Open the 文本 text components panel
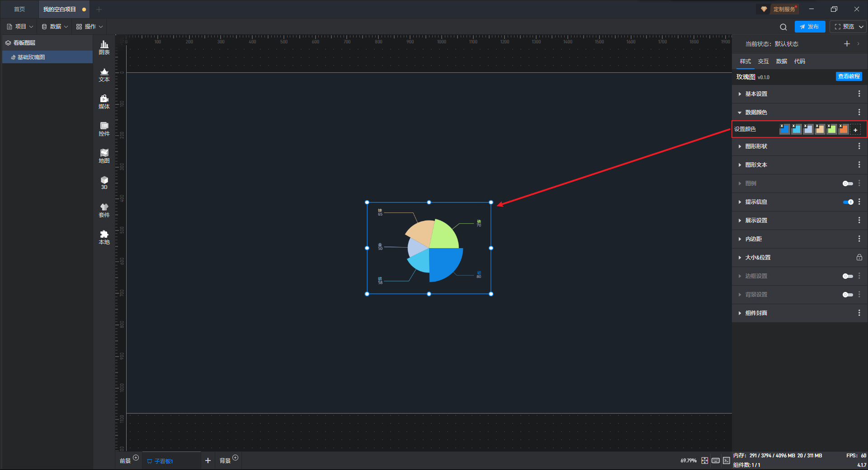 (104, 75)
